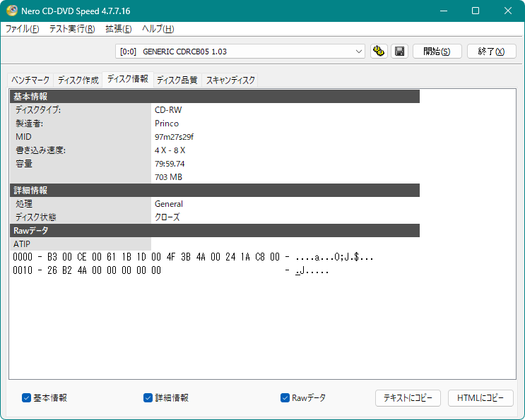Click the write speed value 4 X - 8 X
Screen dimensions: 525x420
(x=170, y=150)
